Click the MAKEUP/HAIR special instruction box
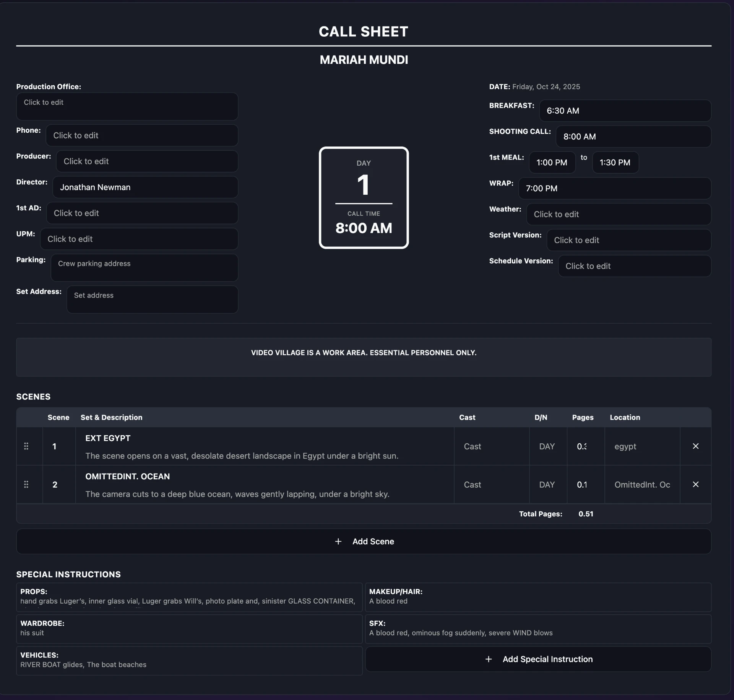 (538, 597)
